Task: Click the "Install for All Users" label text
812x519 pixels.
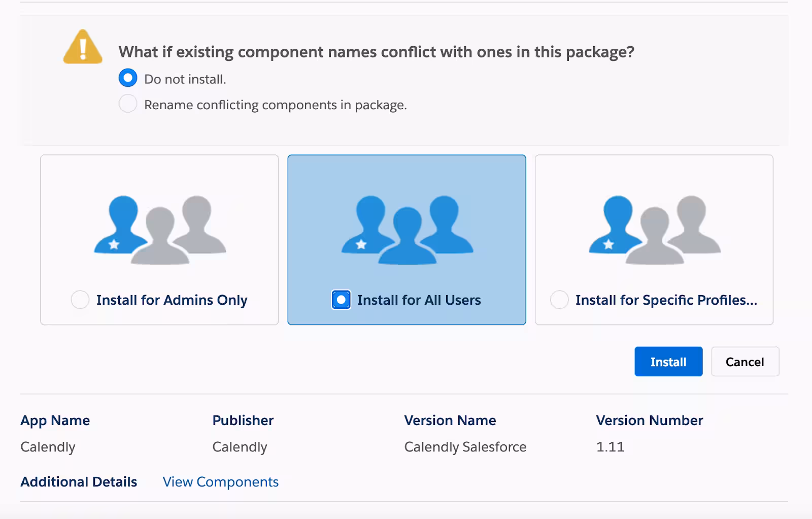Action: point(419,300)
